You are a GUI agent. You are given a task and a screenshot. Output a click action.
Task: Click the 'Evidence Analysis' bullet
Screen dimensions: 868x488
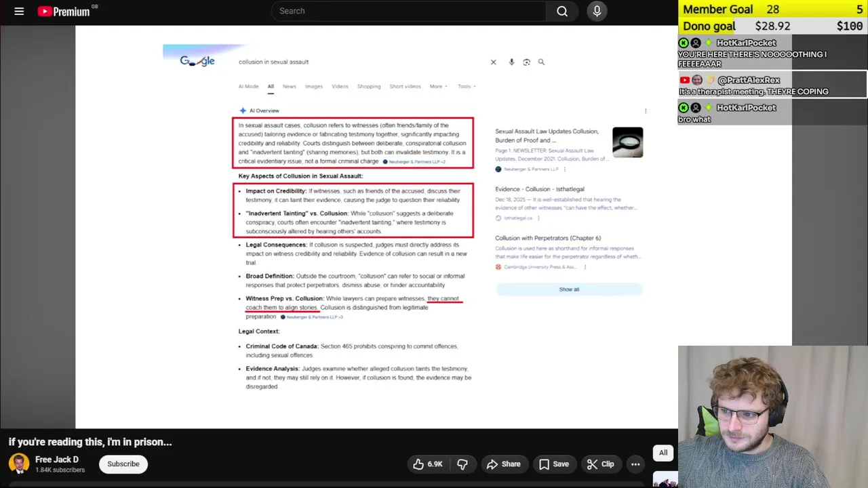point(358,378)
